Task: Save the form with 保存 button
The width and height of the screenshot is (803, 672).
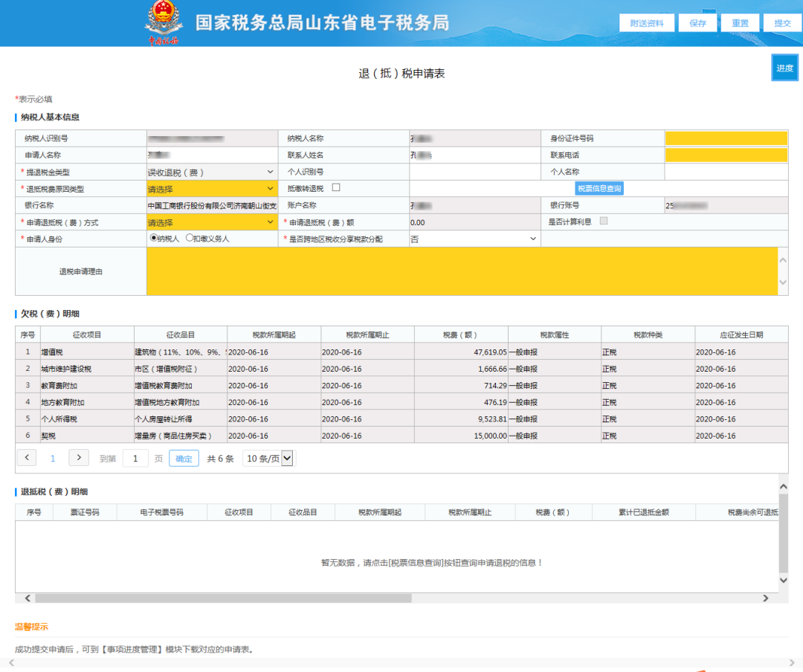Action: [697, 23]
